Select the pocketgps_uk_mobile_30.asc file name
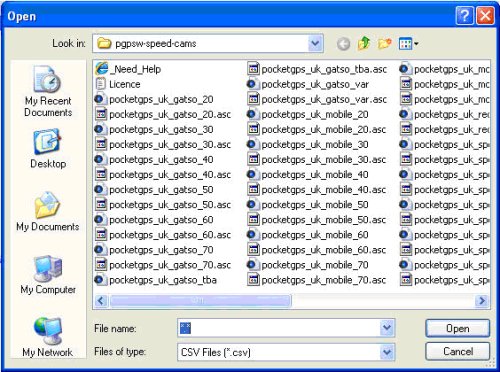 coord(323,160)
